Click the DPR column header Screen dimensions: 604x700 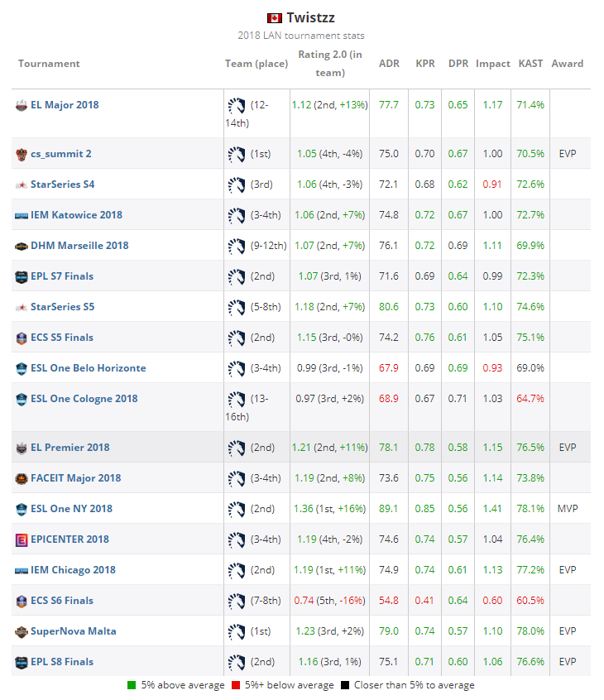458,64
